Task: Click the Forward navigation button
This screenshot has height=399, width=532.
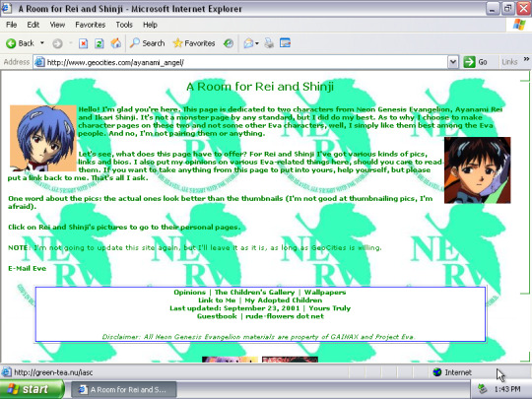Action: pos(57,43)
